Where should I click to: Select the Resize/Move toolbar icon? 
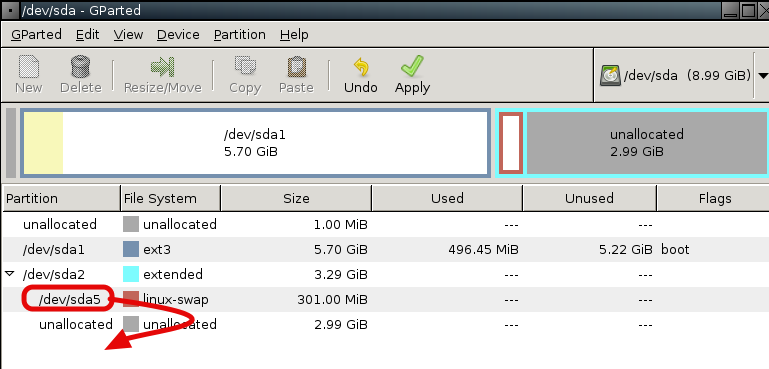162,67
